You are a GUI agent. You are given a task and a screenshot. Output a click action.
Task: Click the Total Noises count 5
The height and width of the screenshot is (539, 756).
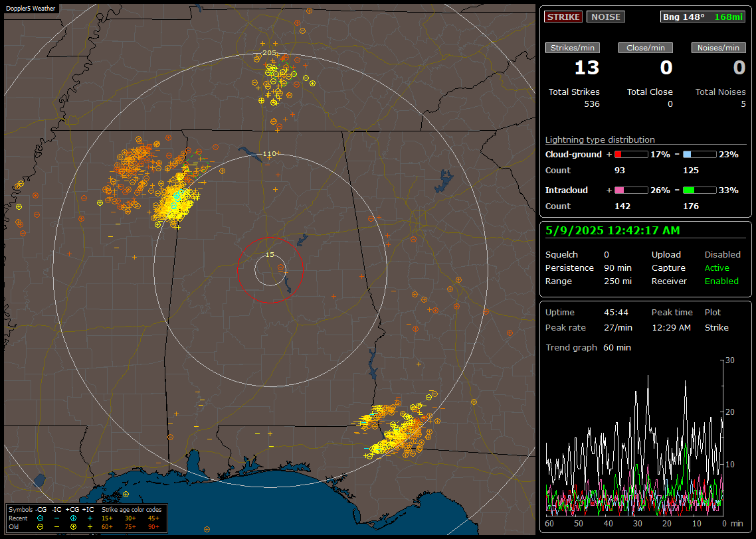coord(743,104)
